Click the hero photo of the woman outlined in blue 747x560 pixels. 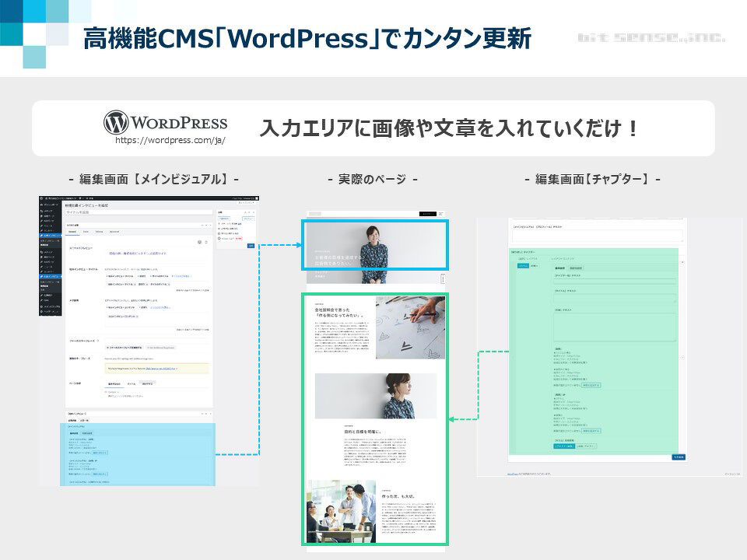click(x=375, y=244)
